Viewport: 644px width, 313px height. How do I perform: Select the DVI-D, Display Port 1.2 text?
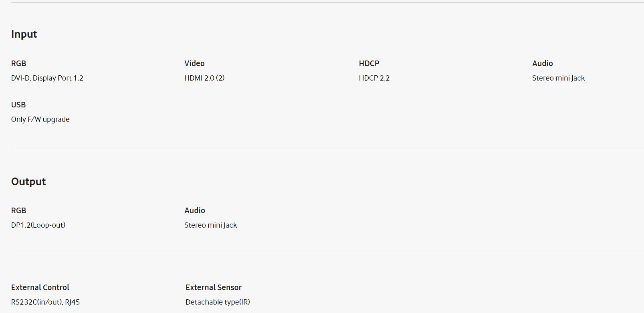pos(47,78)
